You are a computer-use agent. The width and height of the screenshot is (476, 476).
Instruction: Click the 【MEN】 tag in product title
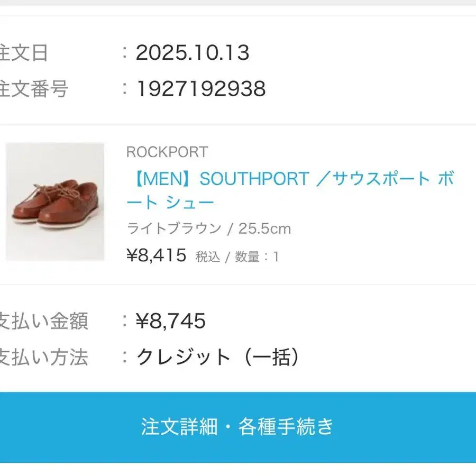coord(161,179)
